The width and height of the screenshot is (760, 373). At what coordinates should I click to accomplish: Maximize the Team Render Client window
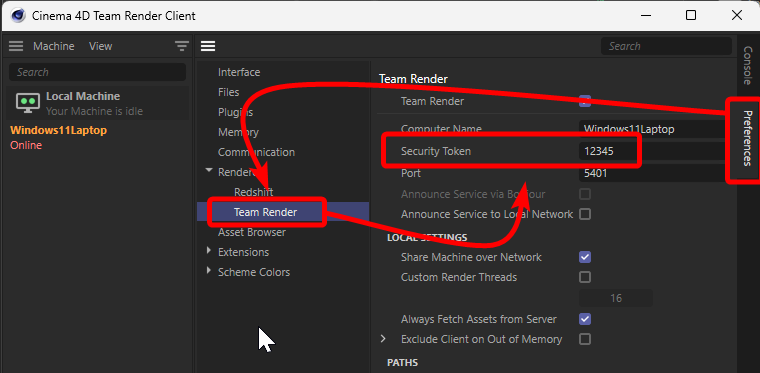[x=691, y=16]
